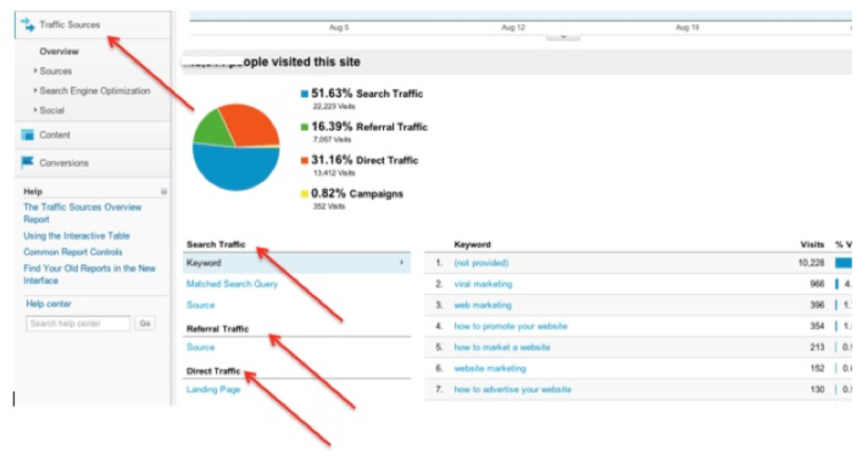This screenshot has height=462, width=868.
Task: Open how to promote your website keyword
Action: [x=510, y=326]
